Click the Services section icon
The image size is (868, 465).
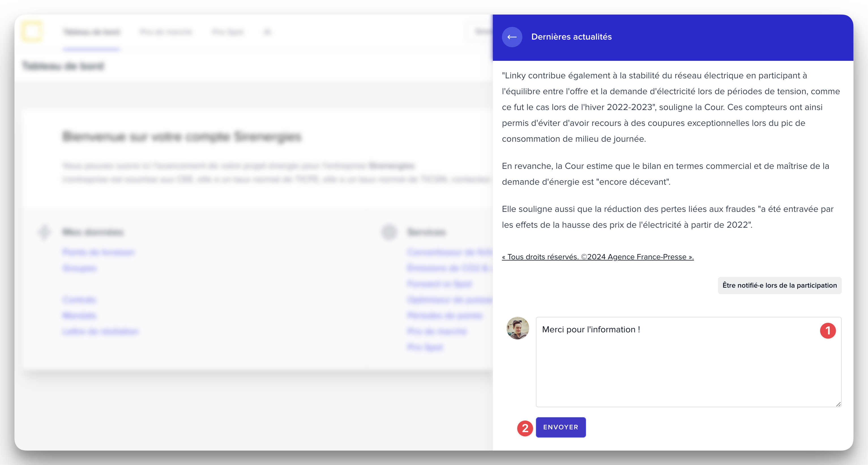click(x=389, y=232)
